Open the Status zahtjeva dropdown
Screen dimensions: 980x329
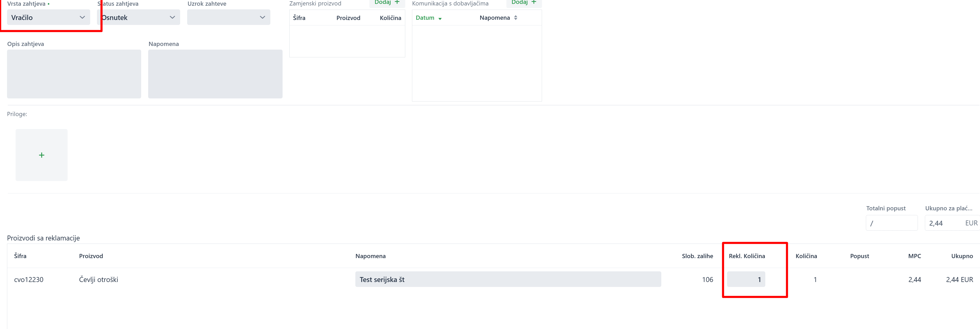click(x=139, y=17)
